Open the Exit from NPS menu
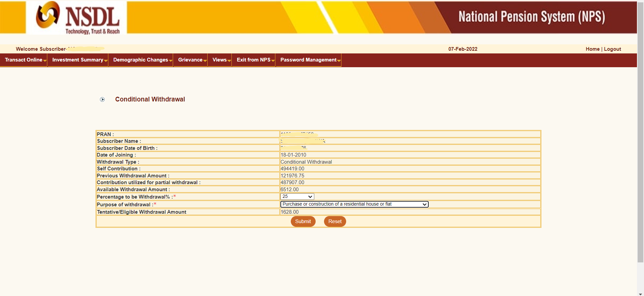 click(254, 60)
